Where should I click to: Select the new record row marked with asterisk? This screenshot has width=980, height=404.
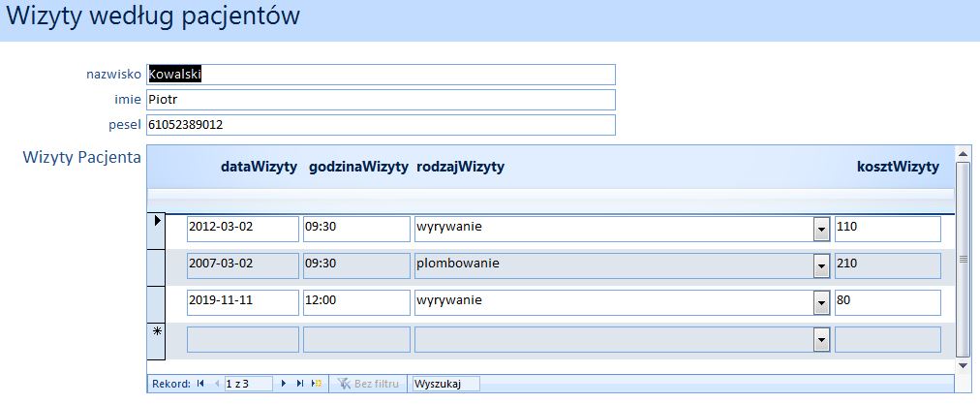pos(156,341)
